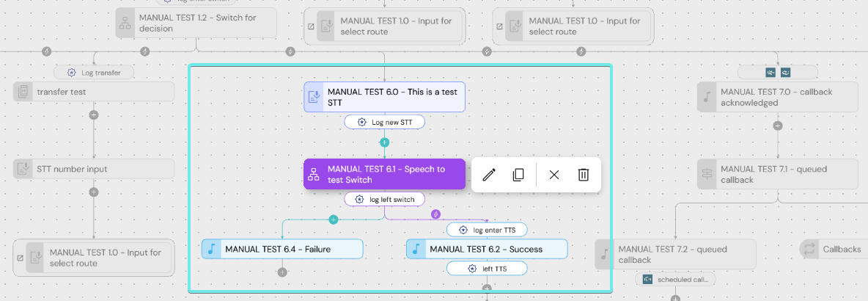Click gray plus connector below transfer test node
This screenshot has height=301, width=868.
(94, 115)
